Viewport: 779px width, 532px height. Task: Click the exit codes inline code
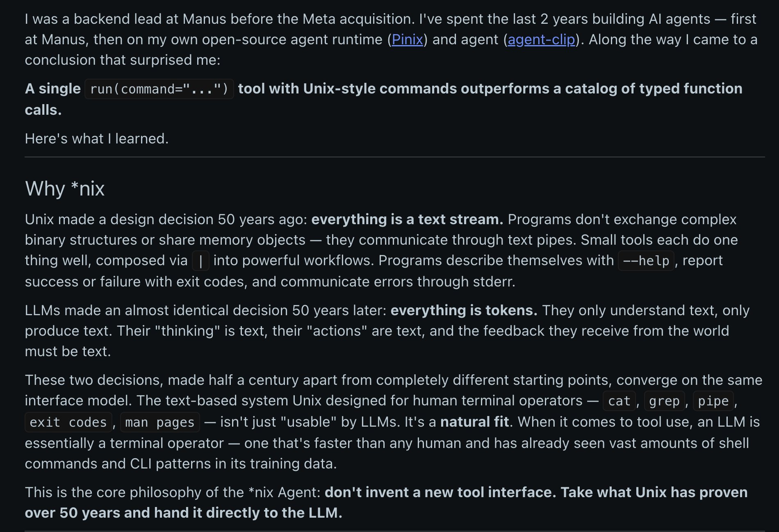point(68,423)
